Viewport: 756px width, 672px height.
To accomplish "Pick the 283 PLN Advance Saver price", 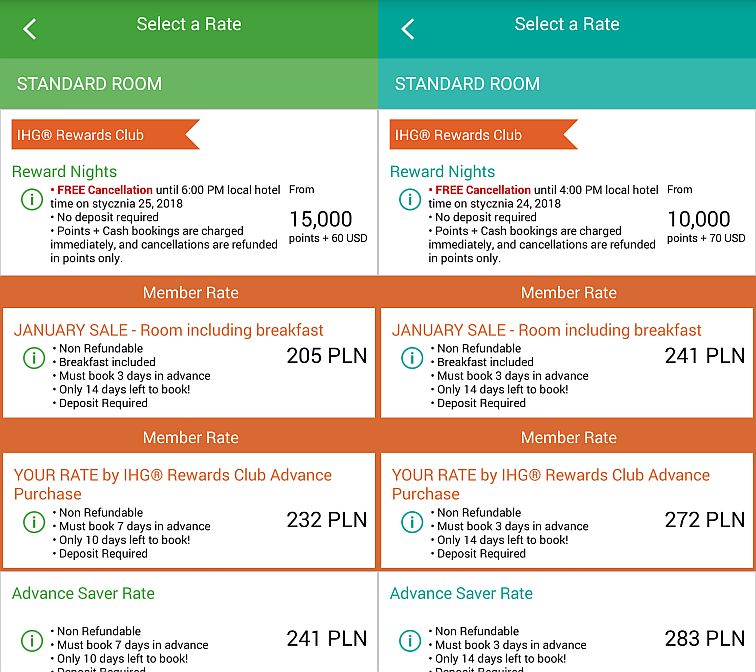I will pos(705,639).
